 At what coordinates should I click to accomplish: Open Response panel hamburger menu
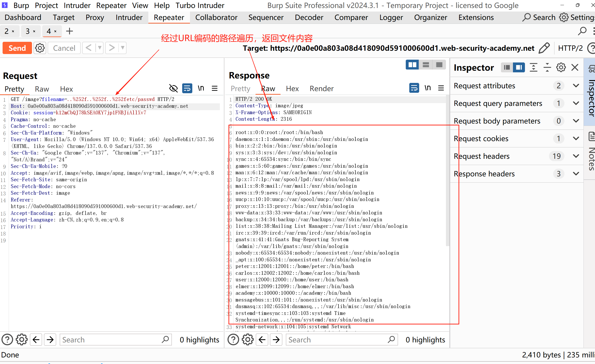coord(441,88)
